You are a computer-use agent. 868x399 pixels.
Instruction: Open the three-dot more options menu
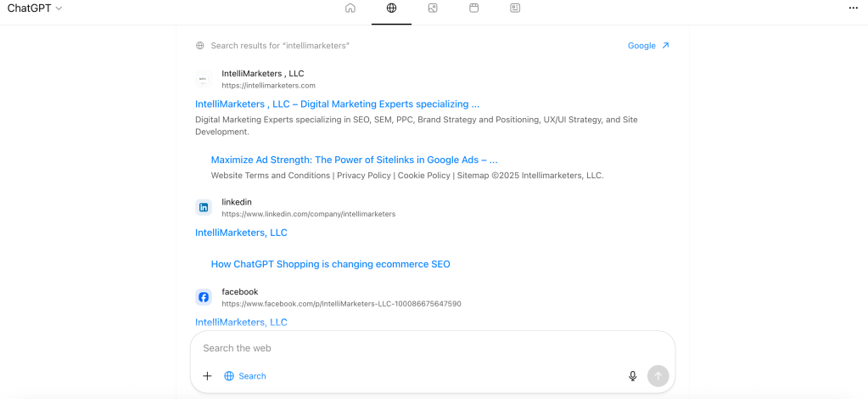point(853,8)
